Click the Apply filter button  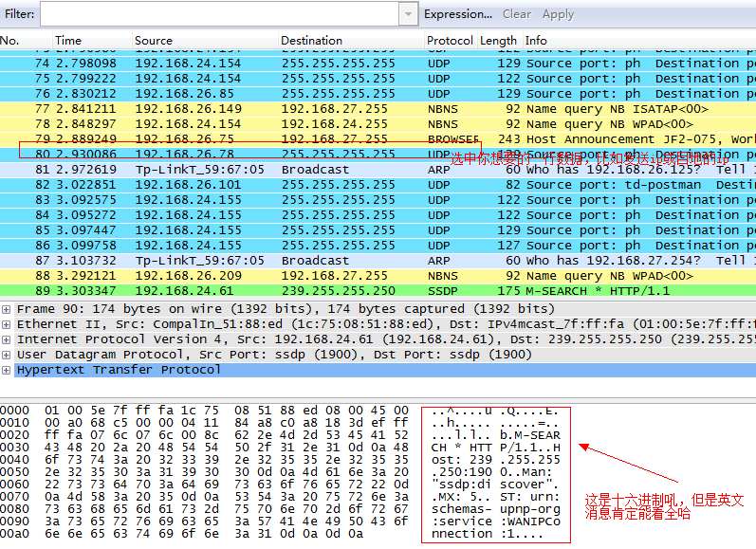(x=558, y=14)
